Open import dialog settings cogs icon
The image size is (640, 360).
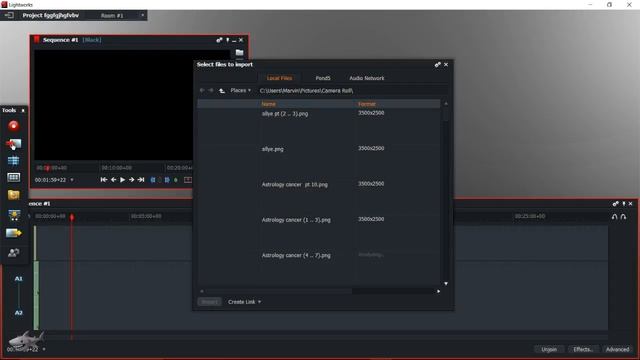[438, 64]
